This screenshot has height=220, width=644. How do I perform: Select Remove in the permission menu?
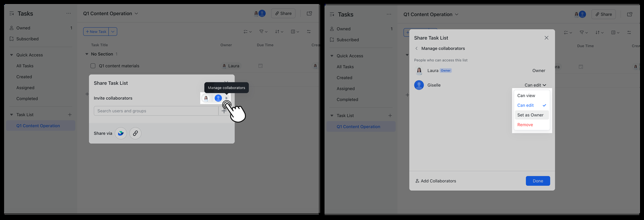pyautogui.click(x=525, y=125)
